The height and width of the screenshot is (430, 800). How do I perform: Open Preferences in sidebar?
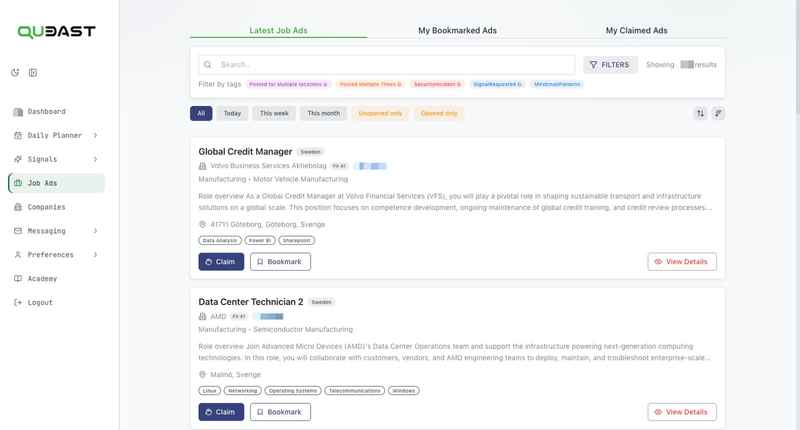coord(56,255)
